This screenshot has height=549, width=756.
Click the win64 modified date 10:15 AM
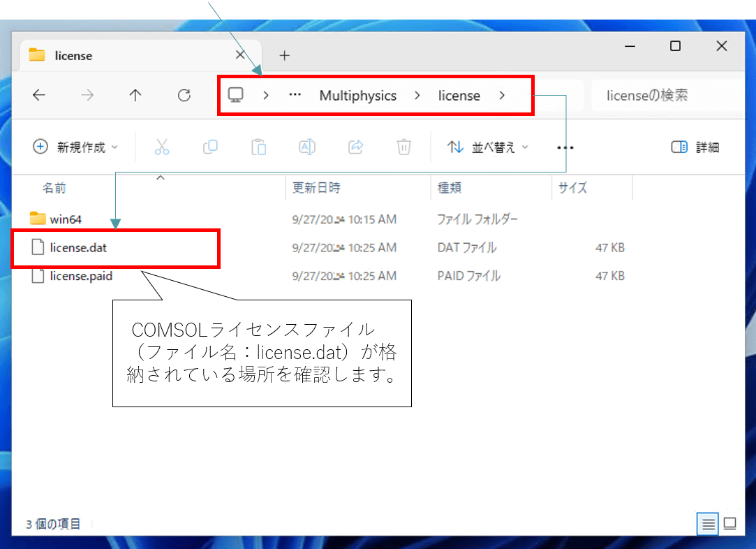344,219
